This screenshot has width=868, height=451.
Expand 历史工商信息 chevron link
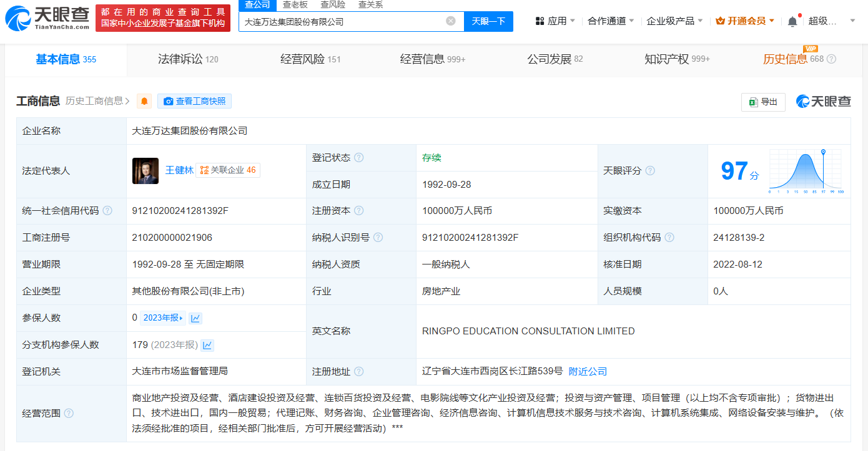[98, 101]
